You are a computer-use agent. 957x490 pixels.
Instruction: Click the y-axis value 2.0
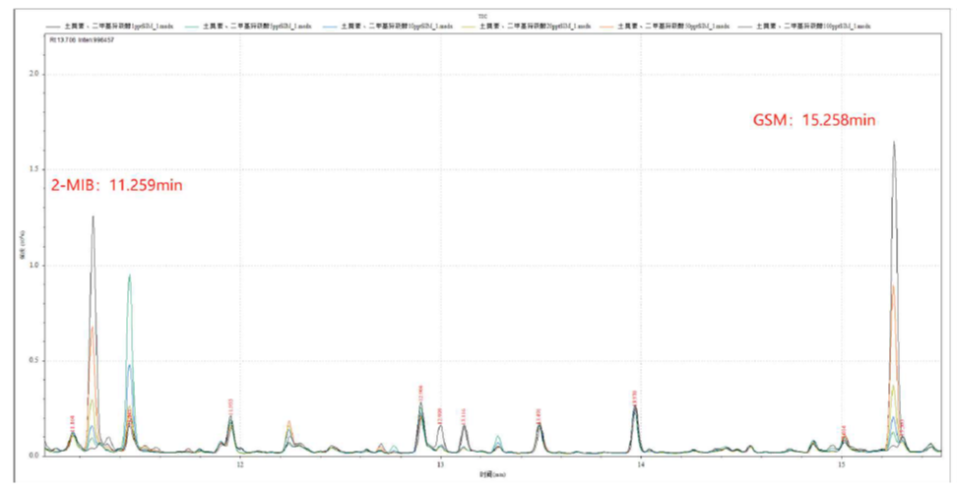[x=35, y=75]
